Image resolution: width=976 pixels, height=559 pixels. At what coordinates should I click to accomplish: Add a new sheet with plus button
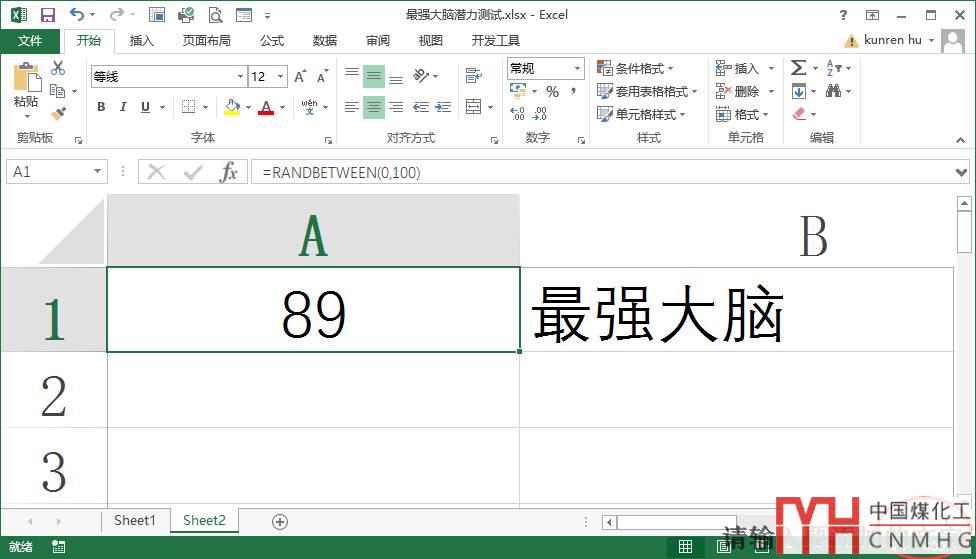(x=280, y=521)
